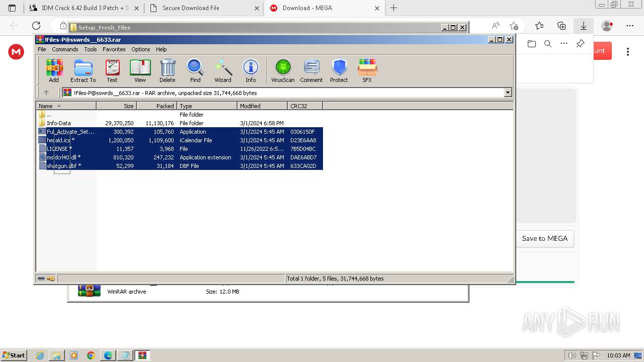Open downloads panel more options
The height and width of the screenshot is (362, 644).
(564, 44)
